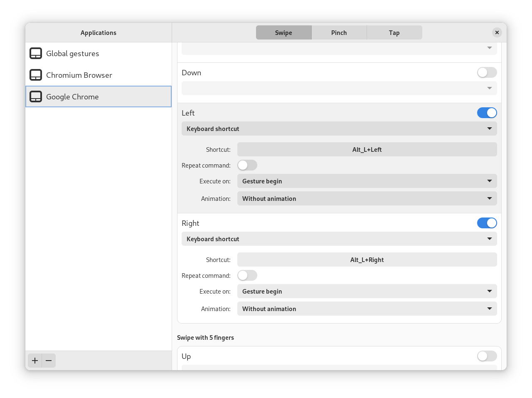Open Left Animation dropdown
532x398 pixels.
[367, 198]
